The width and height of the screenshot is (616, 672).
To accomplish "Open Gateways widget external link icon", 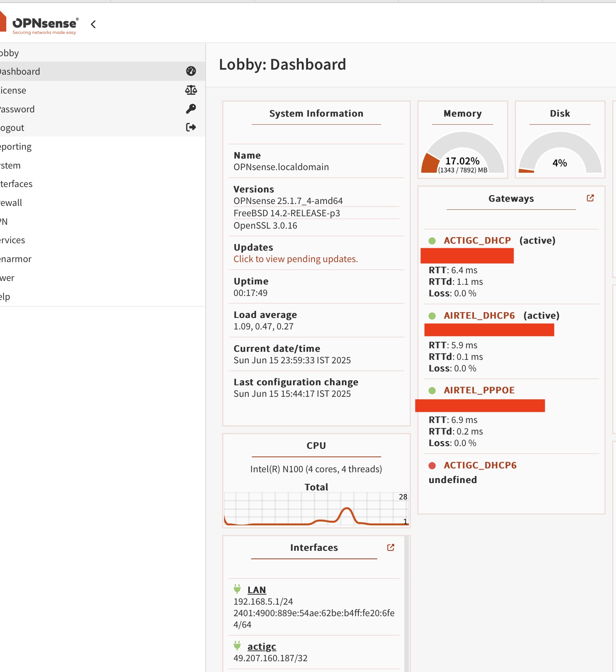I will pyautogui.click(x=590, y=198).
